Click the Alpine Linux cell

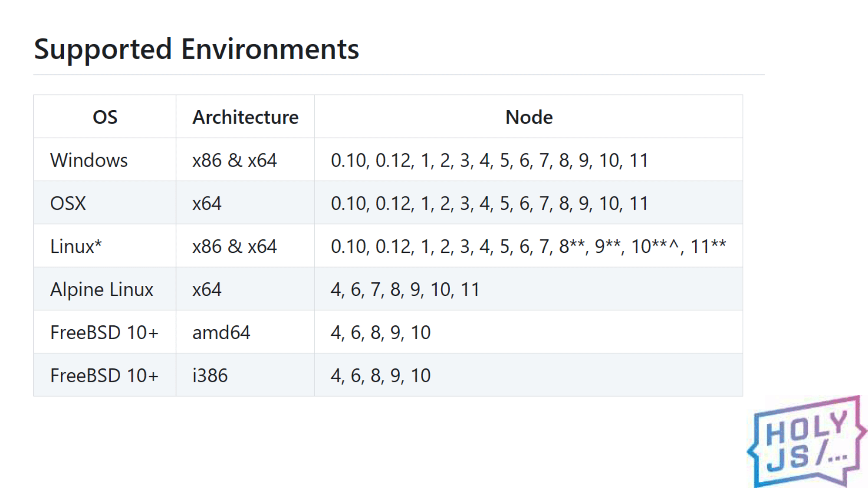[102, 289]
